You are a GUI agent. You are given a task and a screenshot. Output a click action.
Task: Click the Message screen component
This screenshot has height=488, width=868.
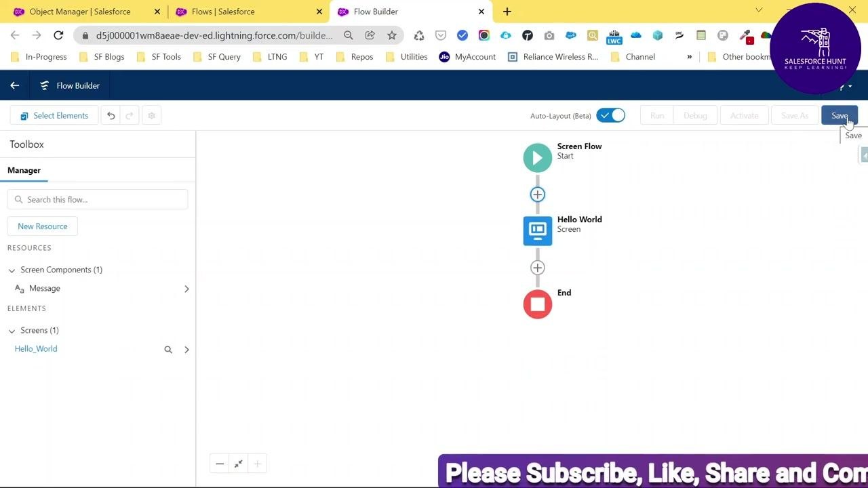(45, 289)
